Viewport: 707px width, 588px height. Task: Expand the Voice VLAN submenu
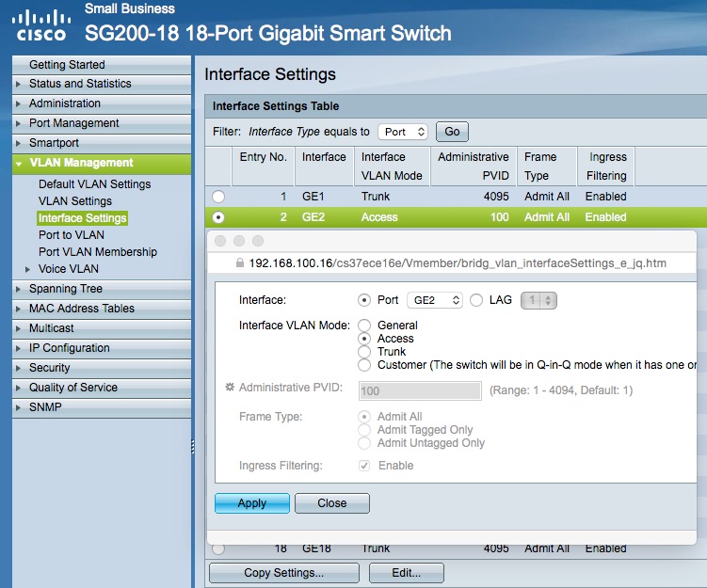pyautogui.click(x=70, y=269)
